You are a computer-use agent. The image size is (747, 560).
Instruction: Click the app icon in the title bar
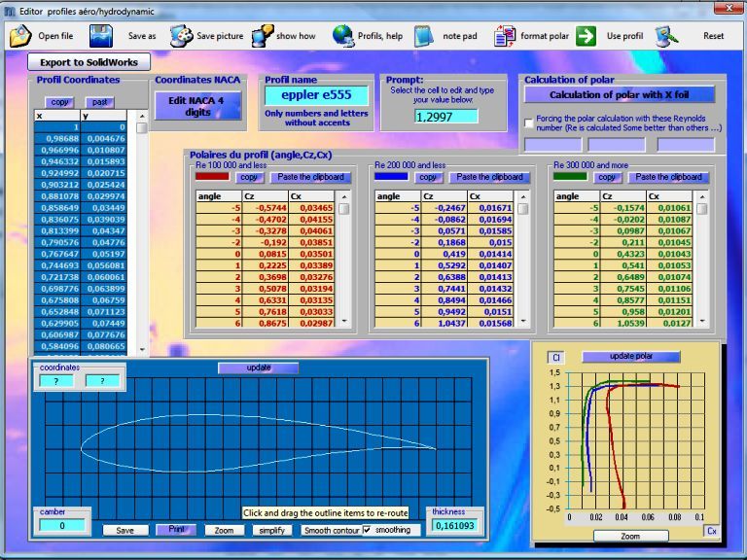pos(10,11)
